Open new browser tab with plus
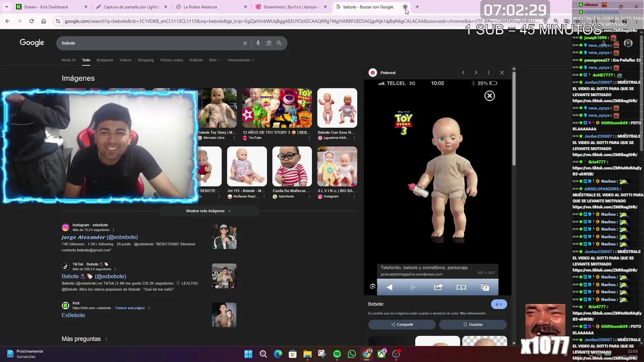 [x=417, y=7]
